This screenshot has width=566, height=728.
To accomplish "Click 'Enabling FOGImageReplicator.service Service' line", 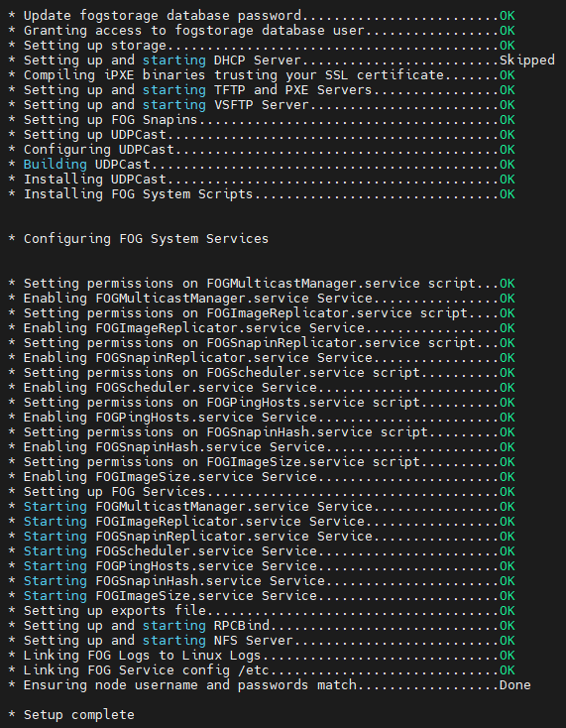I will (262, 327).
